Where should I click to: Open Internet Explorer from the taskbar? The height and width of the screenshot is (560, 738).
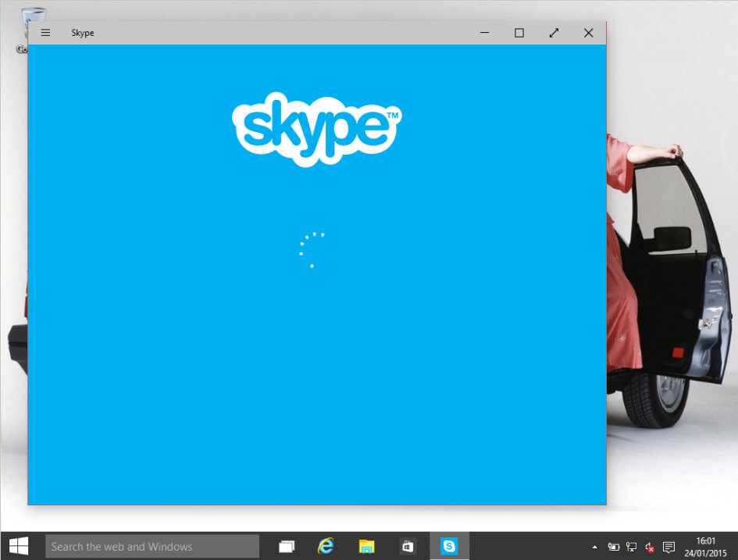tap(326, 546)
